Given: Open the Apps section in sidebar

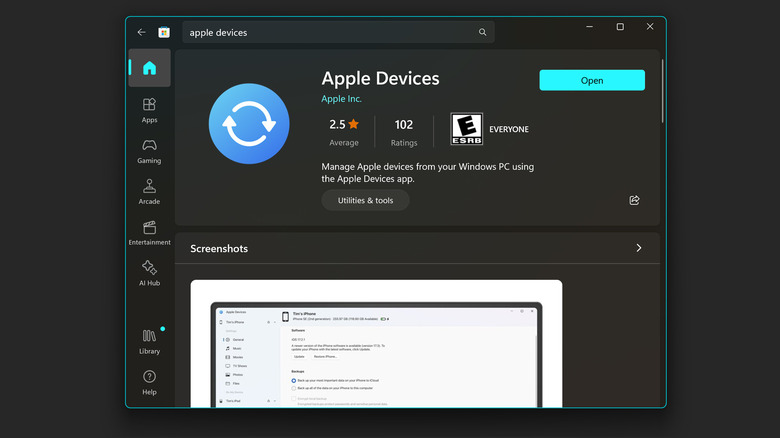Looking at the screenshot, I should (149, 110).
